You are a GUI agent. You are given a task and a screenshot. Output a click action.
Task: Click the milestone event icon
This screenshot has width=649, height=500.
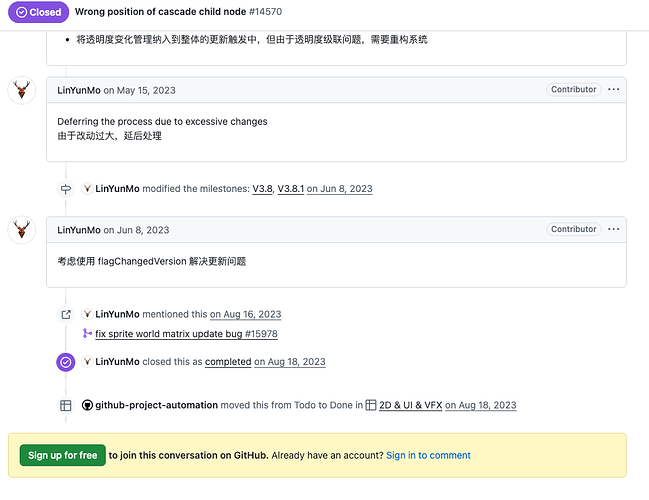click(x=66, y=189)
